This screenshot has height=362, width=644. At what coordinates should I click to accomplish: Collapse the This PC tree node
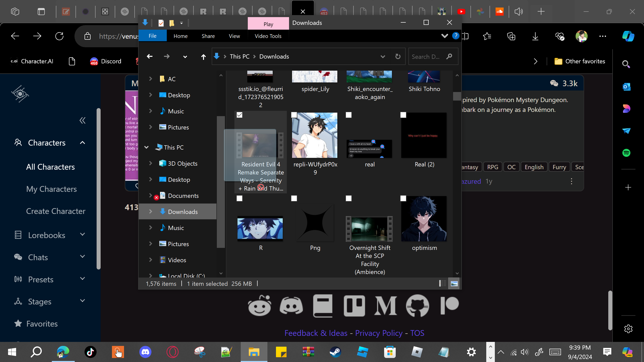click(146, 147)
